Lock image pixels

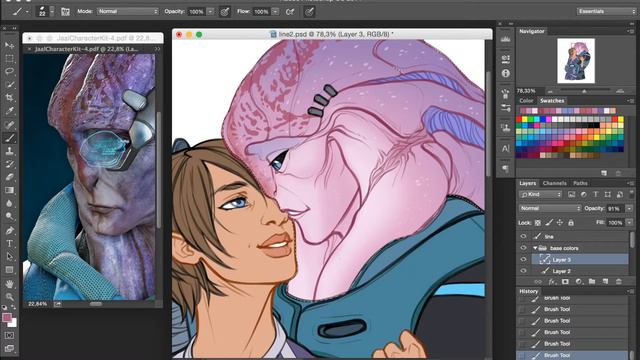549,223
